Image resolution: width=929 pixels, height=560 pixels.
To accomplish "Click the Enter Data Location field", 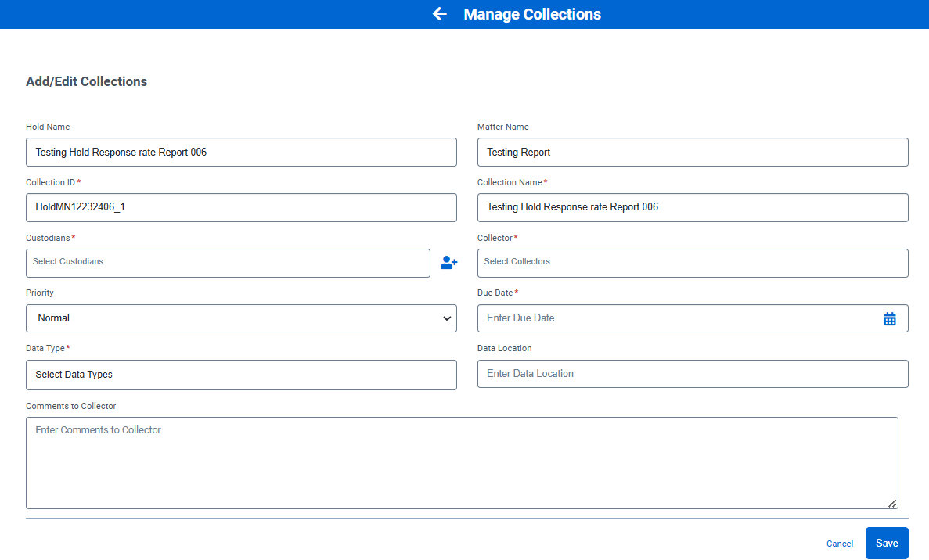I will [x=693, y=374].
